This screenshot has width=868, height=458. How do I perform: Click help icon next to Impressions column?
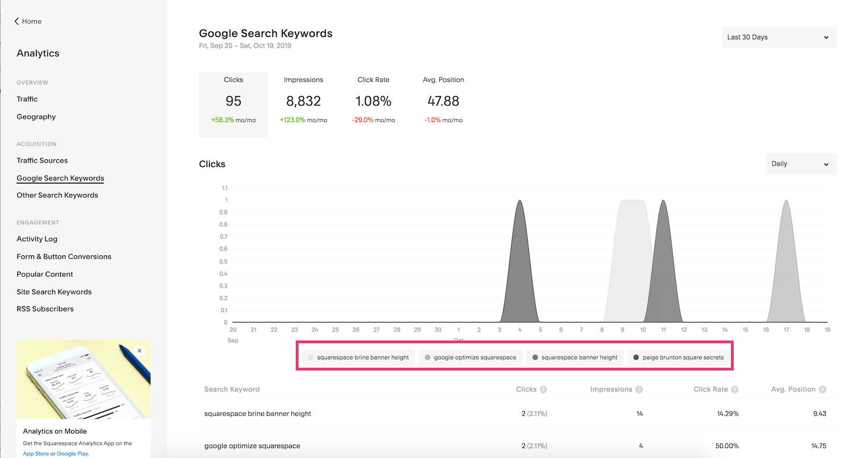pyautogui.click(x=639, y=390)
